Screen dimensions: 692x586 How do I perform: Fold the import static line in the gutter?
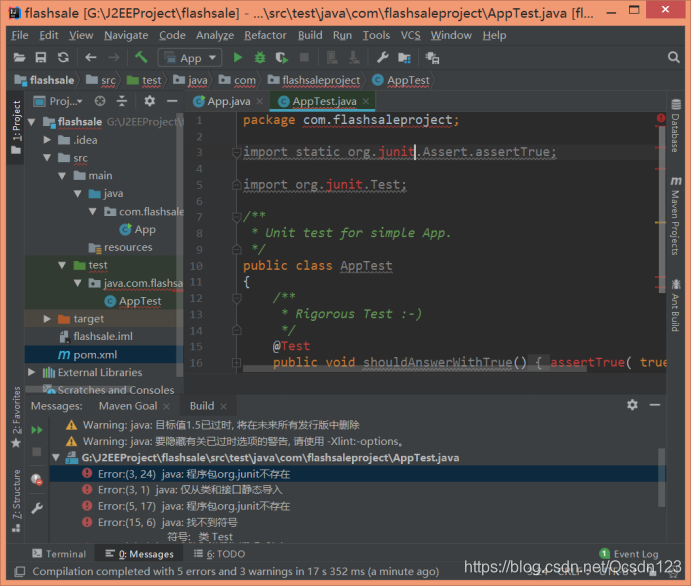pos(237,152)
